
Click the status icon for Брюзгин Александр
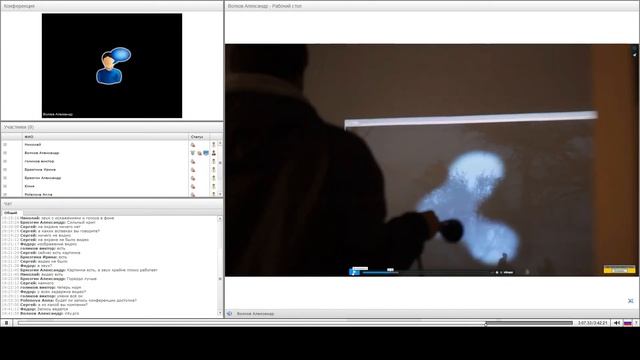(x=193, y=178)
